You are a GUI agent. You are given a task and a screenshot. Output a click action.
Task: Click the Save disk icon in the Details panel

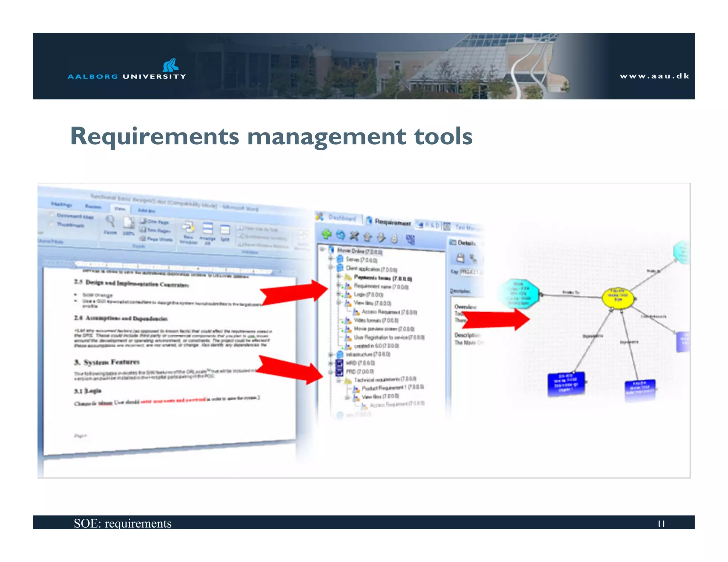click(x=460, y=258)
